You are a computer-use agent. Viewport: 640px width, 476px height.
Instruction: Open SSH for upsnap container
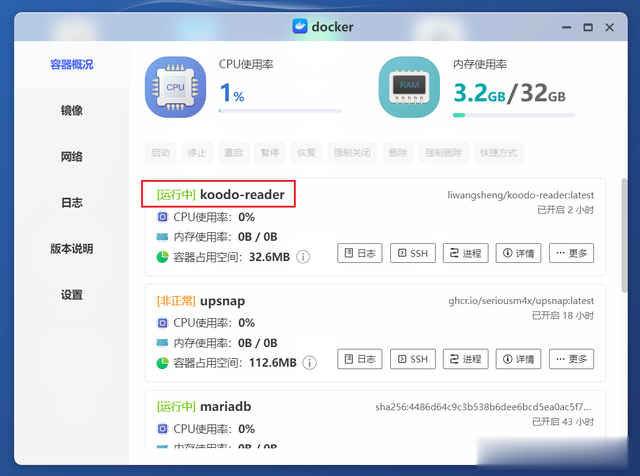pos(413,359)
